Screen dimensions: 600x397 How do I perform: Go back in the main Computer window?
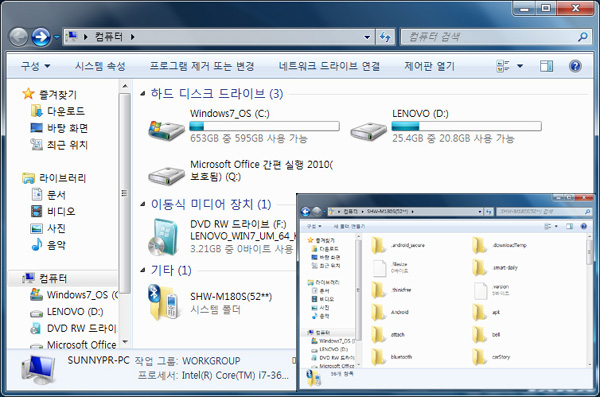[18, 37]
